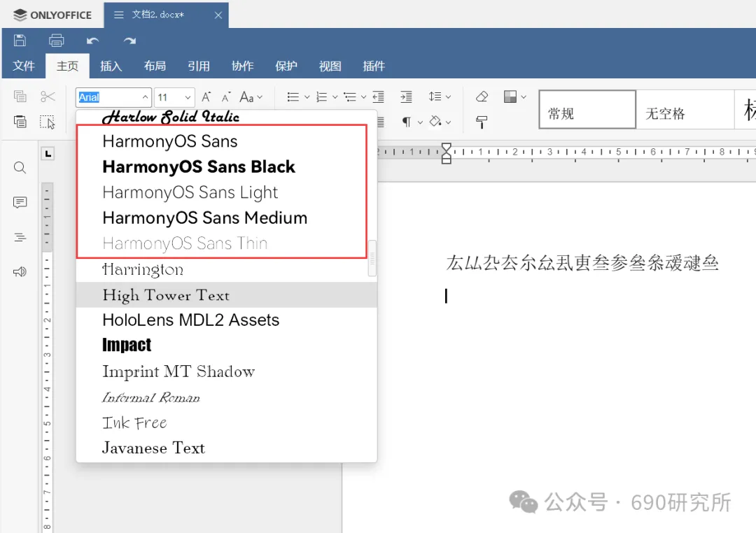Click the Save document icon
This screenshot has height=533, width=756.
tap(20, 41)
